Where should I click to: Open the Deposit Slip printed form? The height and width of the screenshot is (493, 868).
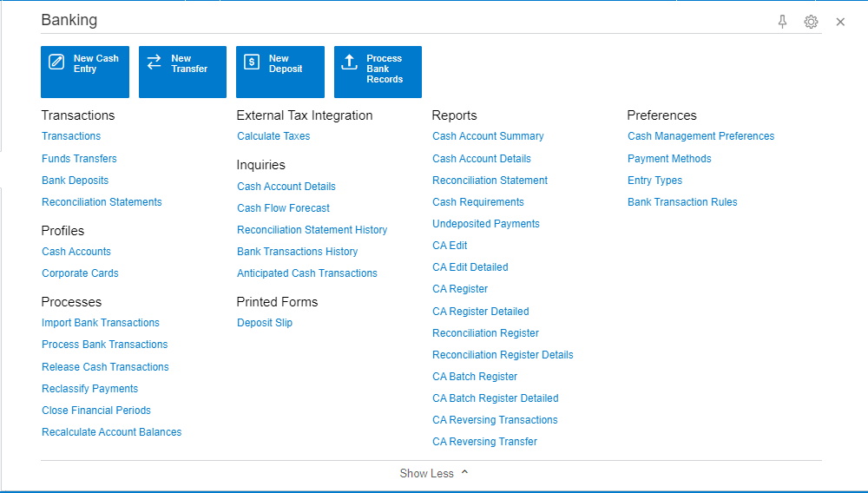coord(265,323)
